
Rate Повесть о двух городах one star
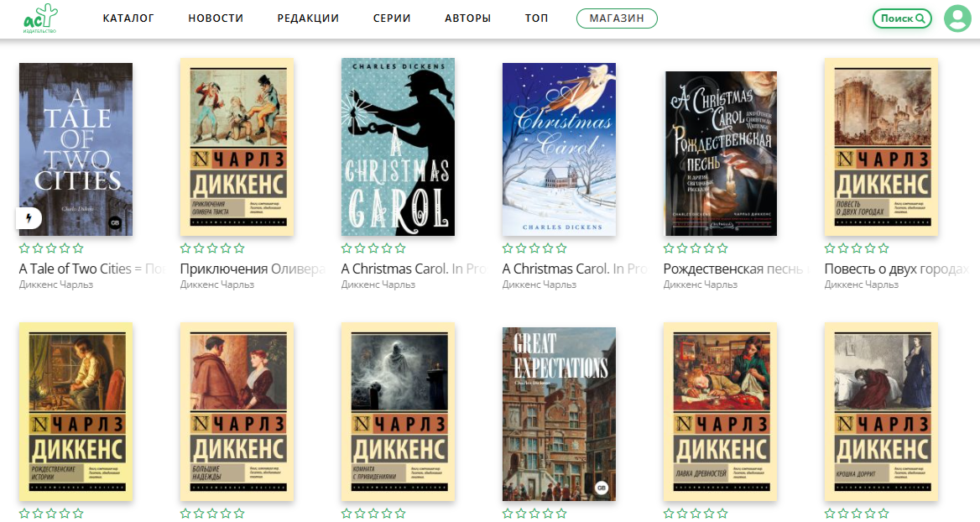click(x=830, y=248)
